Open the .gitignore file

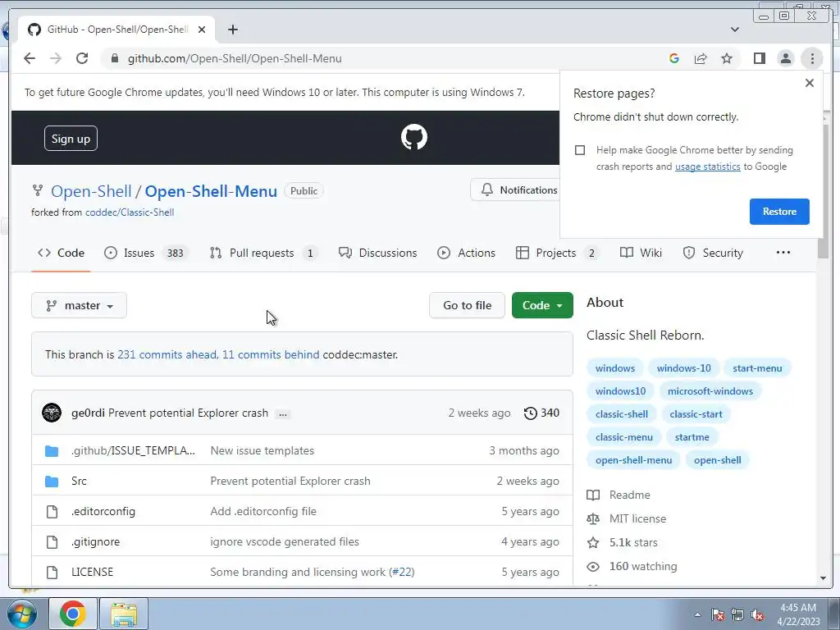[x=95, y=541]
